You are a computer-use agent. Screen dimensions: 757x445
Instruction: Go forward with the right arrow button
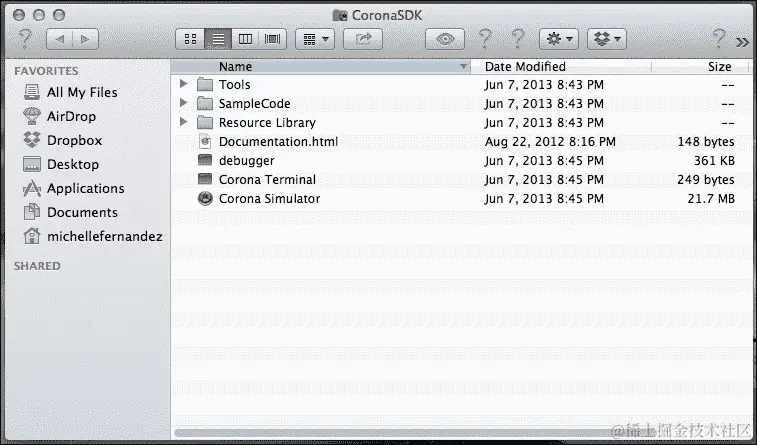point(85,39)
